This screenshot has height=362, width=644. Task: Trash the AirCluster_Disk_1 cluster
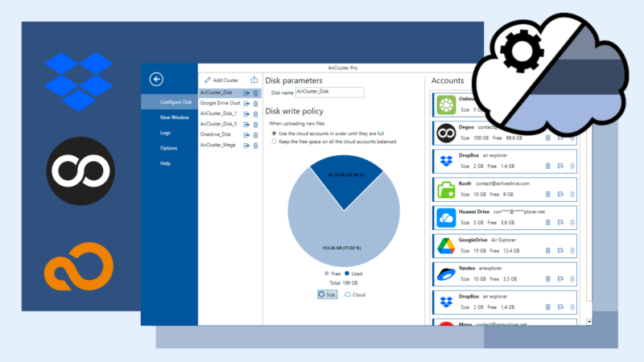(x=255, y=114)
